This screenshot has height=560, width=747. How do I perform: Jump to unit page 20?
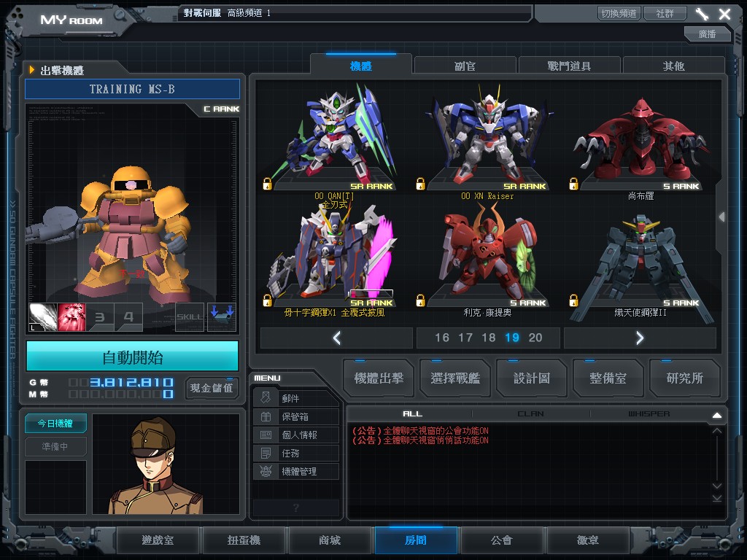coord(535,338)
